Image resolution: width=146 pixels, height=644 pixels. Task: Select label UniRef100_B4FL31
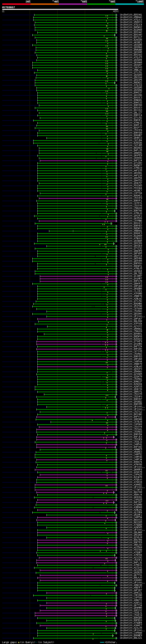pos(131,562)
